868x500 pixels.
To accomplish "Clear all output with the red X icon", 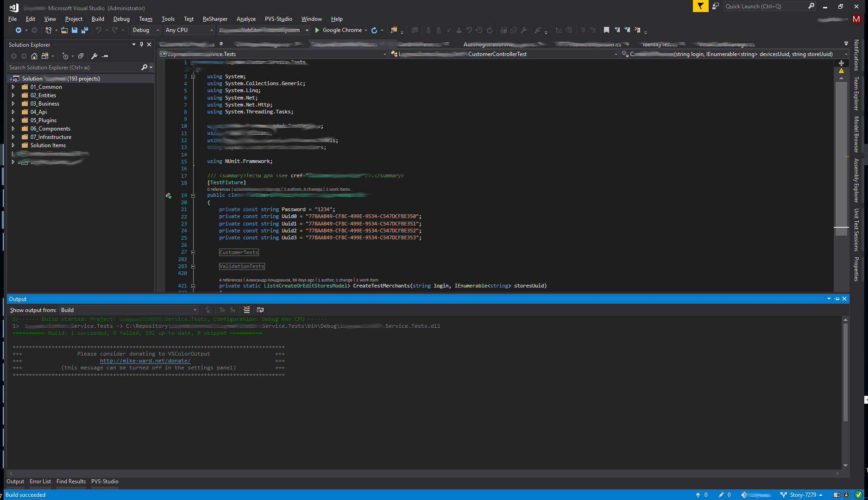I will click(246, 310).
